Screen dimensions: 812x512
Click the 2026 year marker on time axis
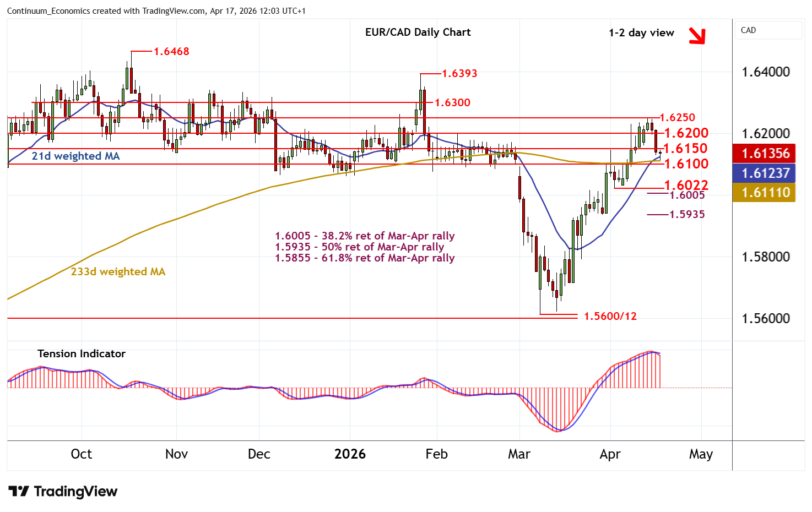point(350,454)
